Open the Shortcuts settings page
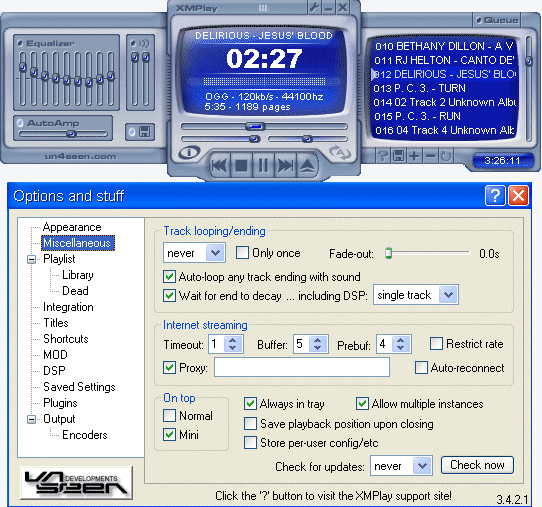 [x=66, y=339]
